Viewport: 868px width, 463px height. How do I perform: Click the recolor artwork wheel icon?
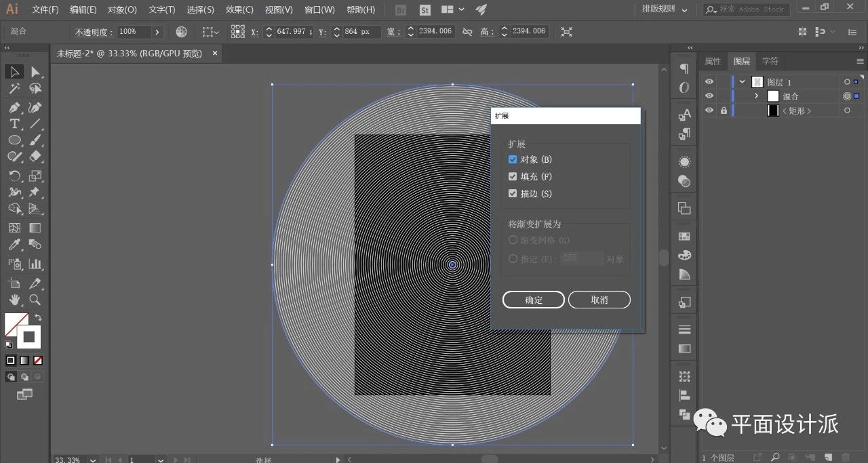[181, 32]
